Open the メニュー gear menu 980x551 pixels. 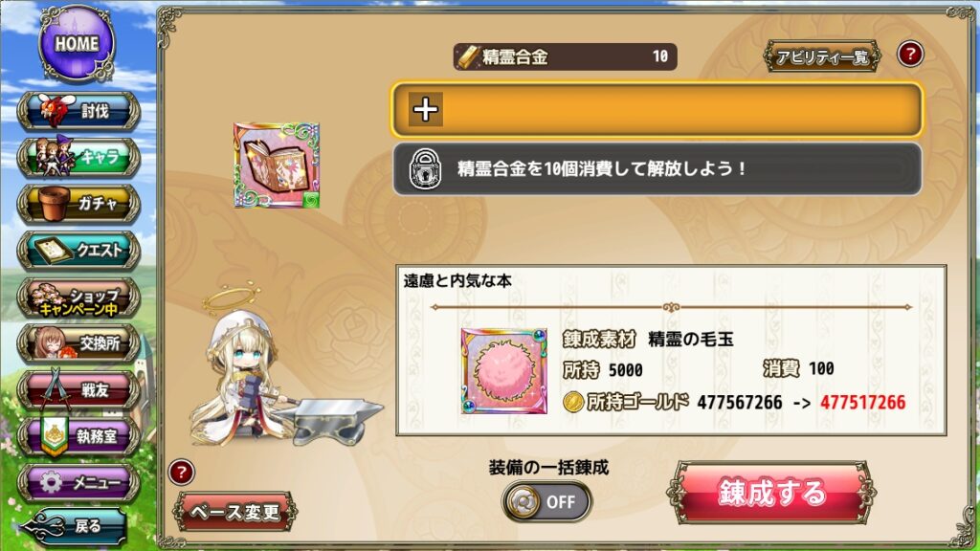[78, 482]
